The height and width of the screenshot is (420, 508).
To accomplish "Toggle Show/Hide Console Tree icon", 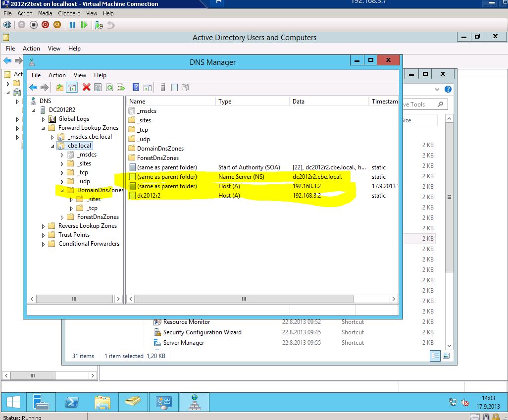I will point(72,88).
